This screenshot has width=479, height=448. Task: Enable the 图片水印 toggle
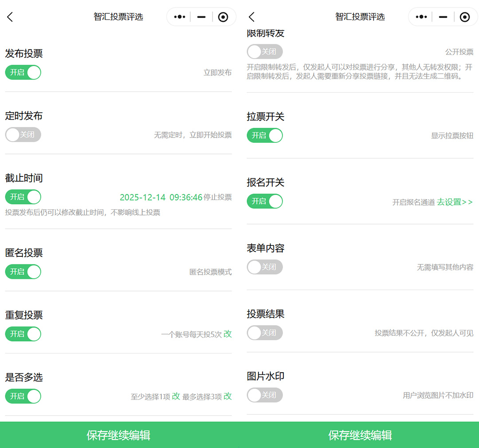[x=265, y=395]
